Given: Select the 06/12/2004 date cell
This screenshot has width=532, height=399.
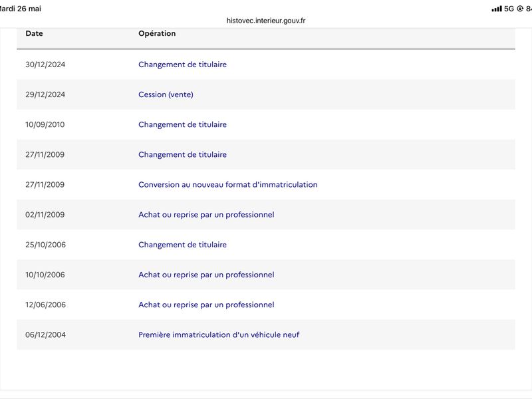Looking at the screenshot, I should [x=45, y=335].
